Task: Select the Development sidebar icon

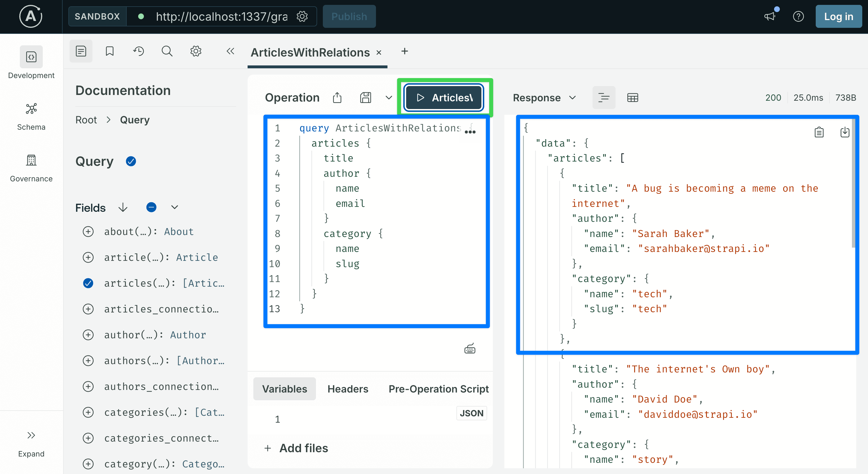Action: point(31,57)
